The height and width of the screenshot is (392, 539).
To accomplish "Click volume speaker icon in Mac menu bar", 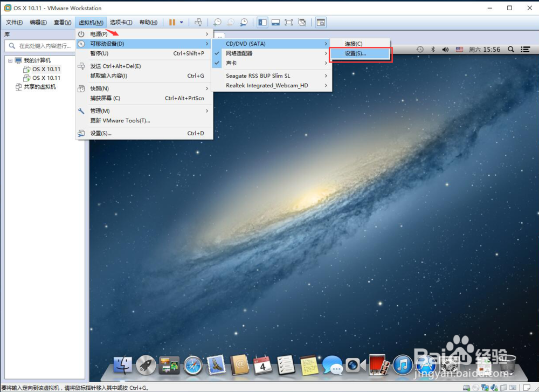I will (446, 50).
